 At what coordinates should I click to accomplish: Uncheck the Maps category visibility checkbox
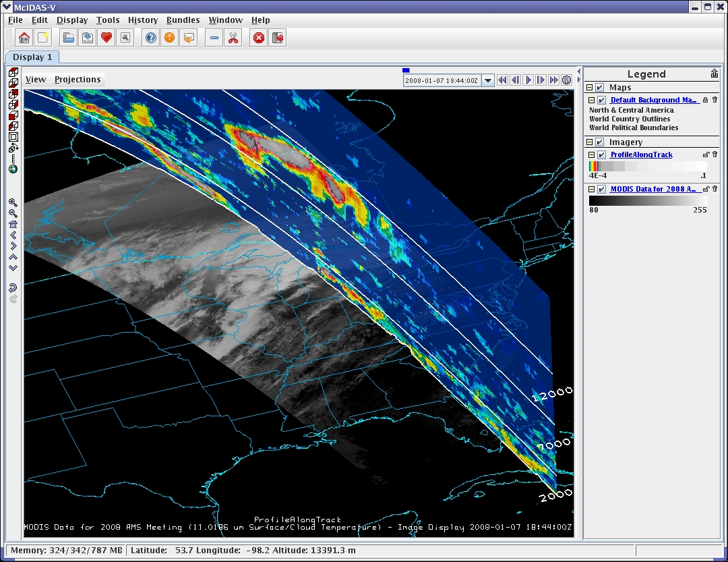tap(599, 88)
